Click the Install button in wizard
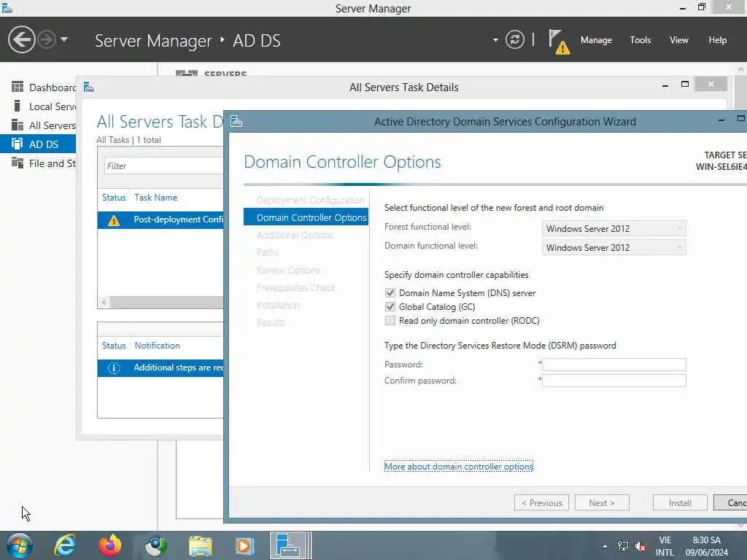The width and height of the screenshot is (747, 560). click(680, 503)
